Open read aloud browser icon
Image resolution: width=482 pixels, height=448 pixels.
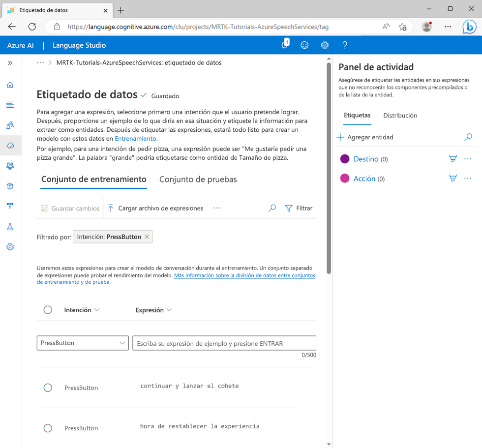[x=386, y=27]
